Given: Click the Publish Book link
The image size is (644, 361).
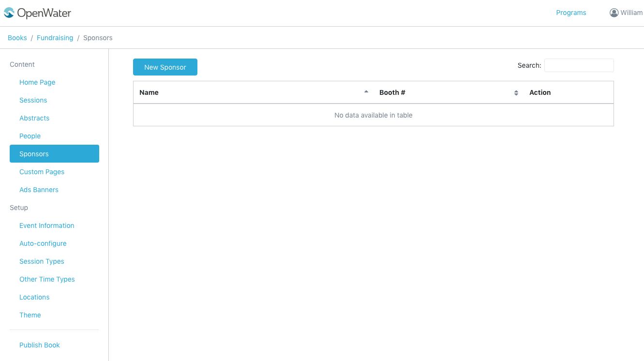Looking at the screenshot, I should point(40,345).
